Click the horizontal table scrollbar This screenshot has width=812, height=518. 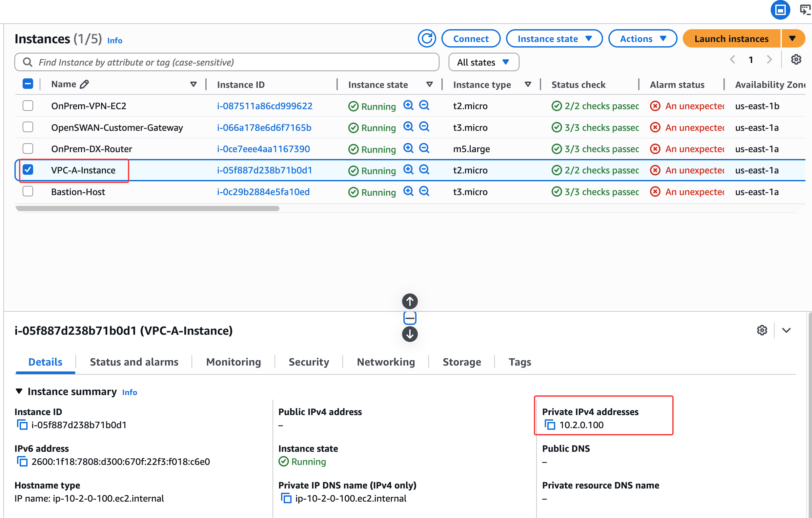pyautogui.click(x=147, y=209)
